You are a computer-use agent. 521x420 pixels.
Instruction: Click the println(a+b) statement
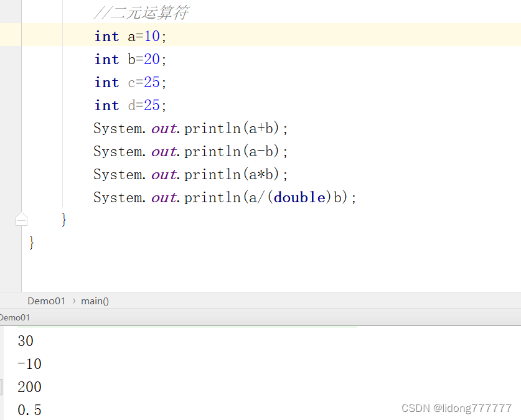click(x=190, y=129)
